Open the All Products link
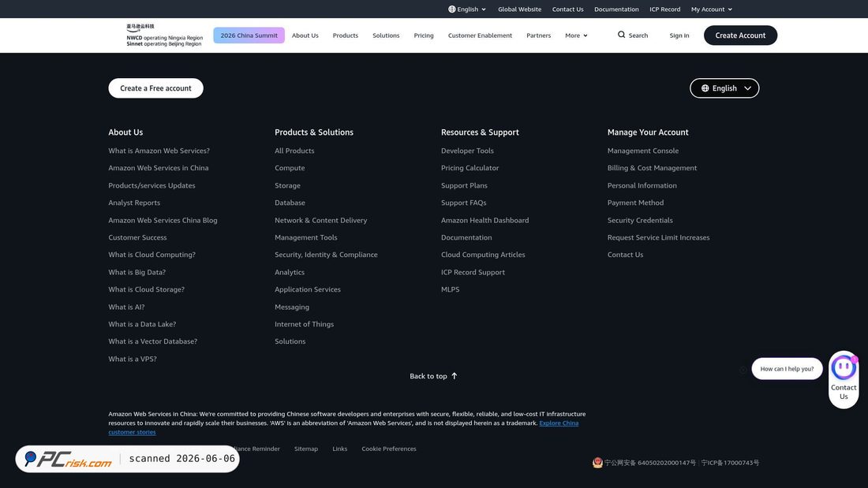 tap(294, 151)
